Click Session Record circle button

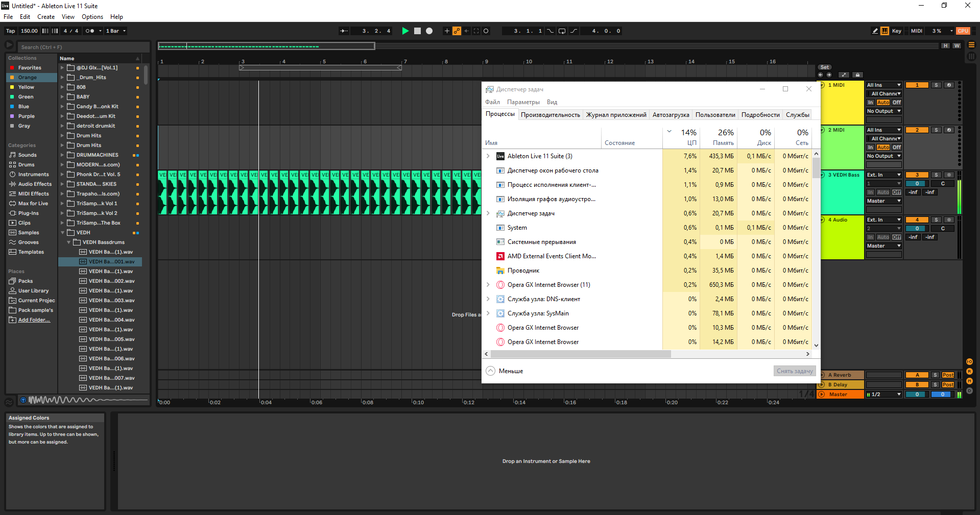coord(486,31)
